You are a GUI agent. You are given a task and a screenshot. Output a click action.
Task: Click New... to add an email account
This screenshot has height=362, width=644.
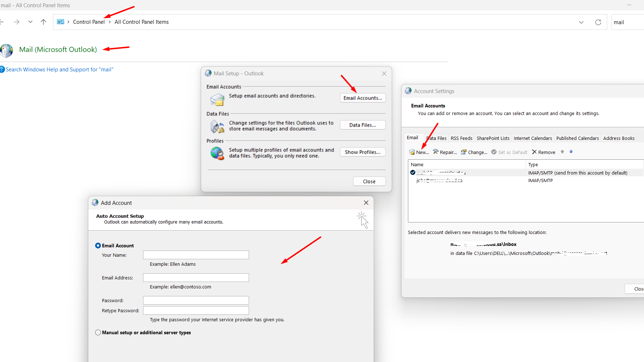tap(419, 152)
